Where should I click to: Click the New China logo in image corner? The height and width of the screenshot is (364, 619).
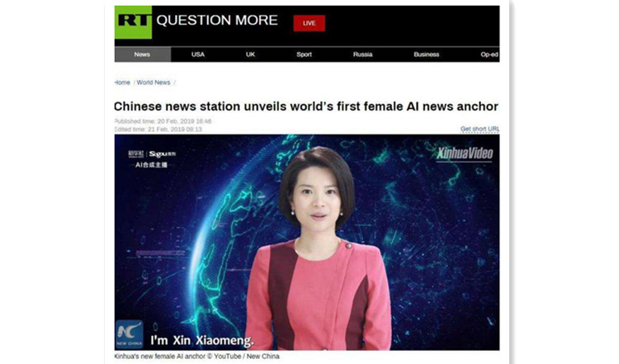pos(129,334)
